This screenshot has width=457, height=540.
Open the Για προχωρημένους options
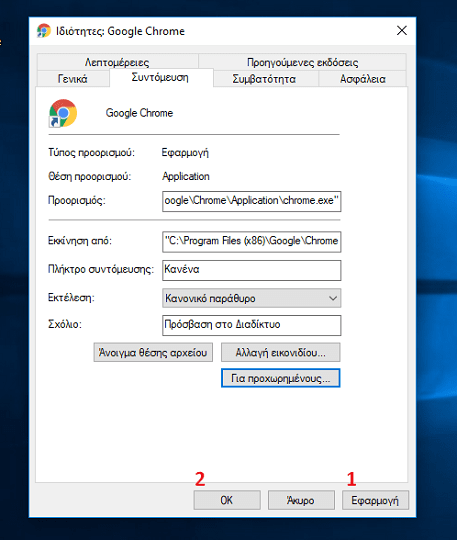(x=281, y=378)
